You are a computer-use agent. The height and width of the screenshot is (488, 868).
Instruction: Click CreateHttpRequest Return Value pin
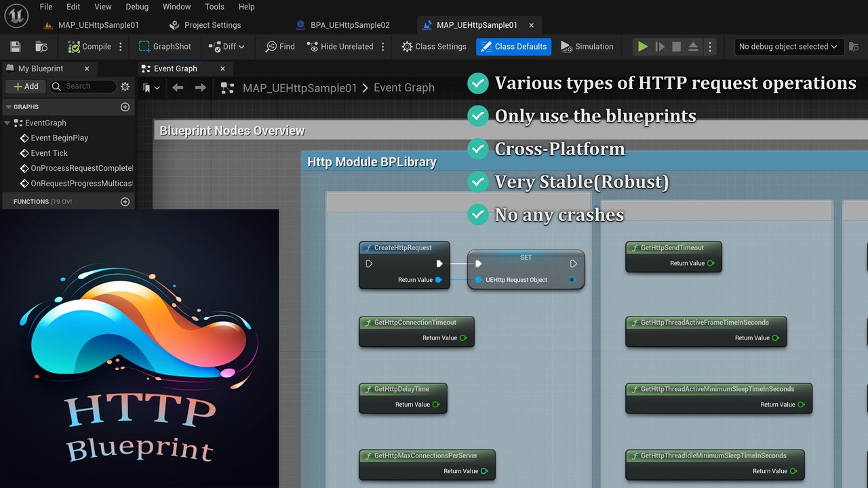click(x=439, y=280)
